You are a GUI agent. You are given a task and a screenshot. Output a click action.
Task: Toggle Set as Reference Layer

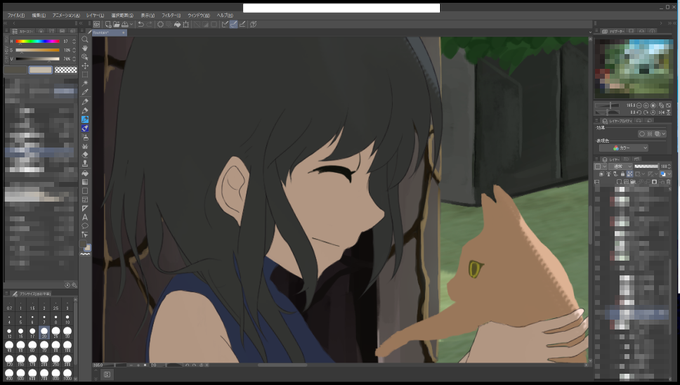coord(608,174)
